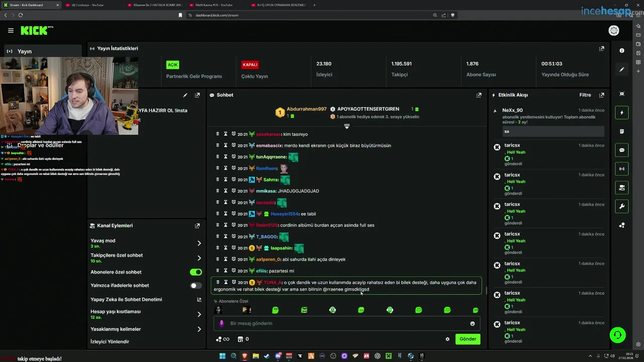Enable the Yalnızca ifadelerle sohbet toggle
The height and width of the screenshot is (362, 644).
196,286
